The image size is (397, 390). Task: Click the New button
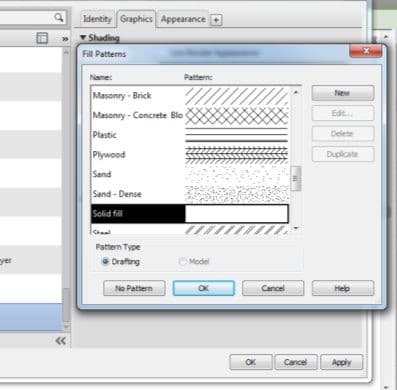click(x=343, y=93)
